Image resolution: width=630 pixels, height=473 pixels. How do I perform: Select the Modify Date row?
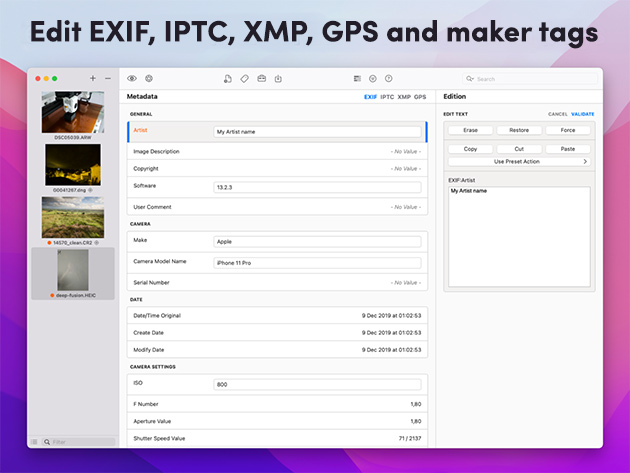(277, 350)
